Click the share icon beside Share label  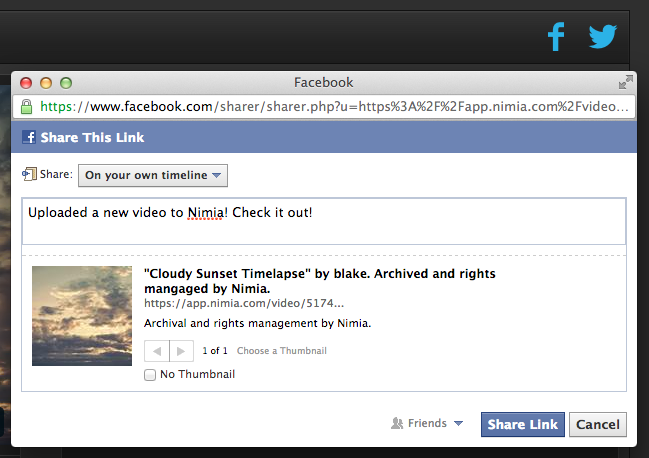29,174
